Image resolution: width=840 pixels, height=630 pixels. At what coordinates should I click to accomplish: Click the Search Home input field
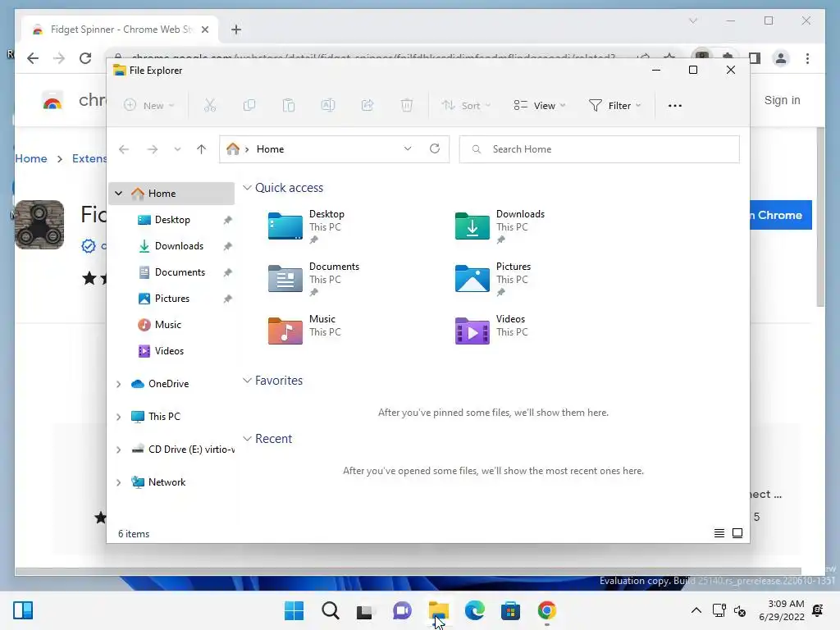tap(600, 149)
